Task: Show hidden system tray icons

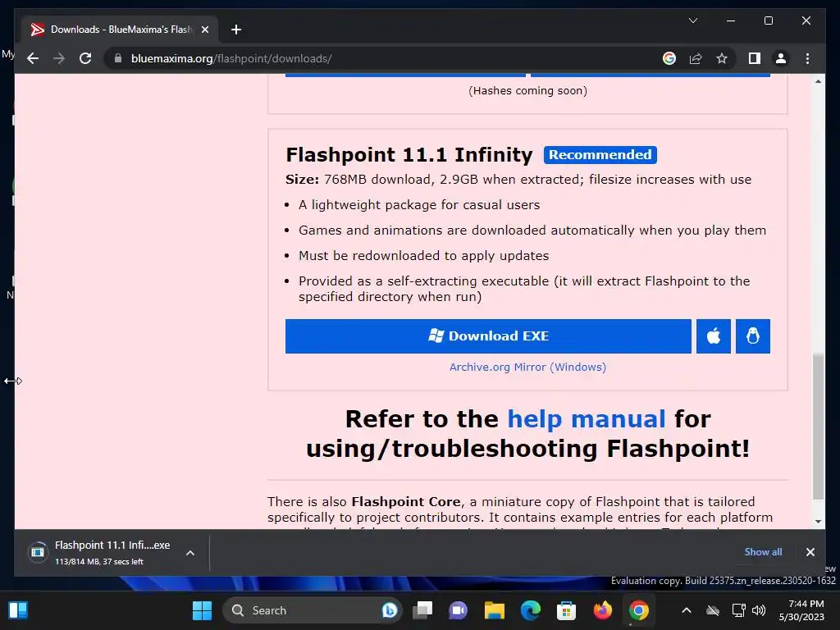Action: [x=687, y=610]
